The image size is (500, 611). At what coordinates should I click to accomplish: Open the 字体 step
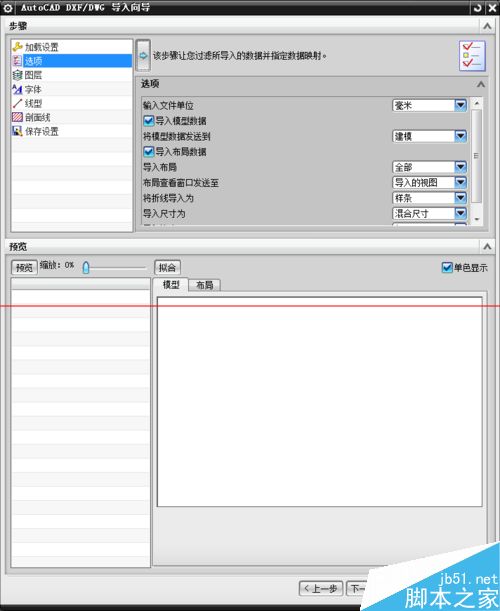pos(72,89)
